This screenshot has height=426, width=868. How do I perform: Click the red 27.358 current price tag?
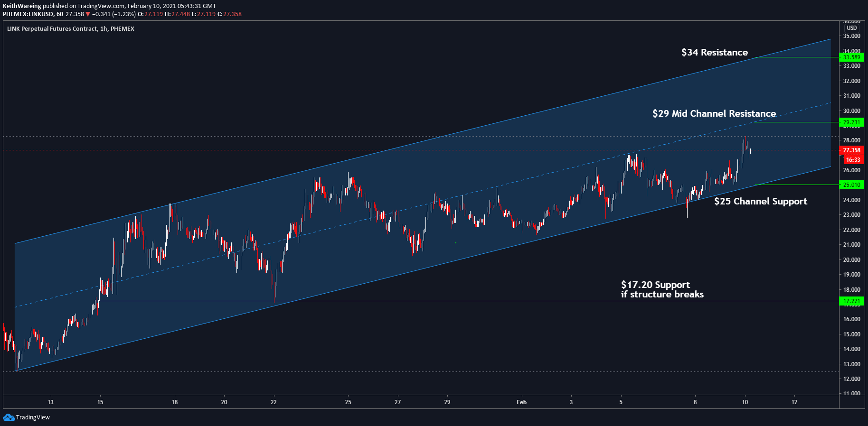pyautogui.click(x=851, y=150)
